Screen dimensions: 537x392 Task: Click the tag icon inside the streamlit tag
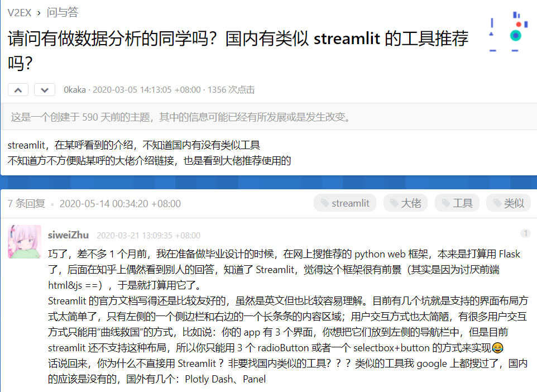(325, 203)
